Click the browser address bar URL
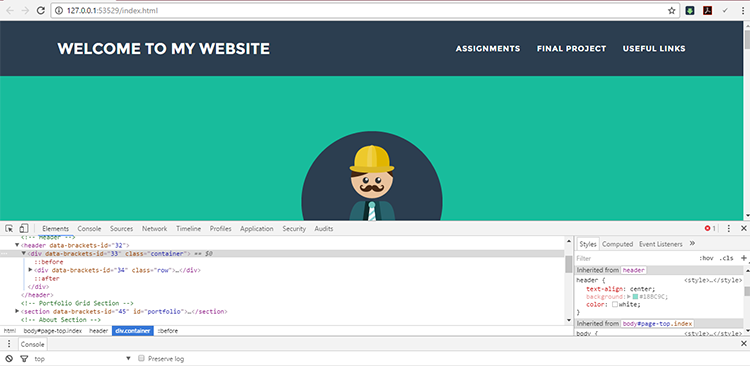Image resolution: width=750 pixels, height=366 pixels. pyautogui.click(x=112, y=11)
